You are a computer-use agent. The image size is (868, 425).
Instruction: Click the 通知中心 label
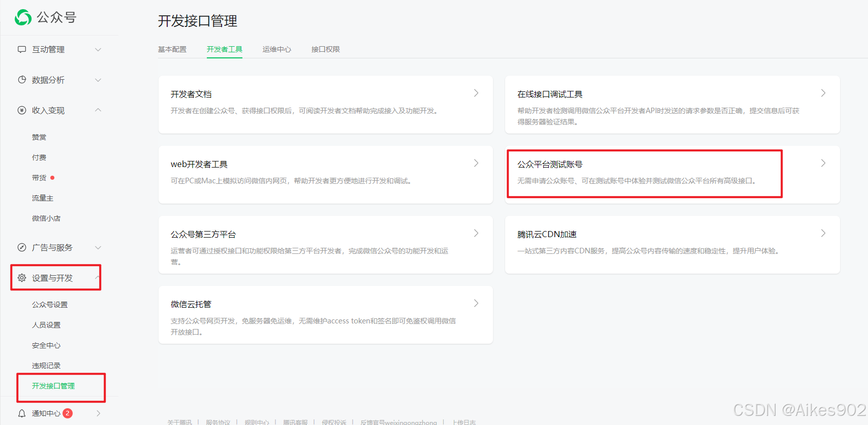46,413
